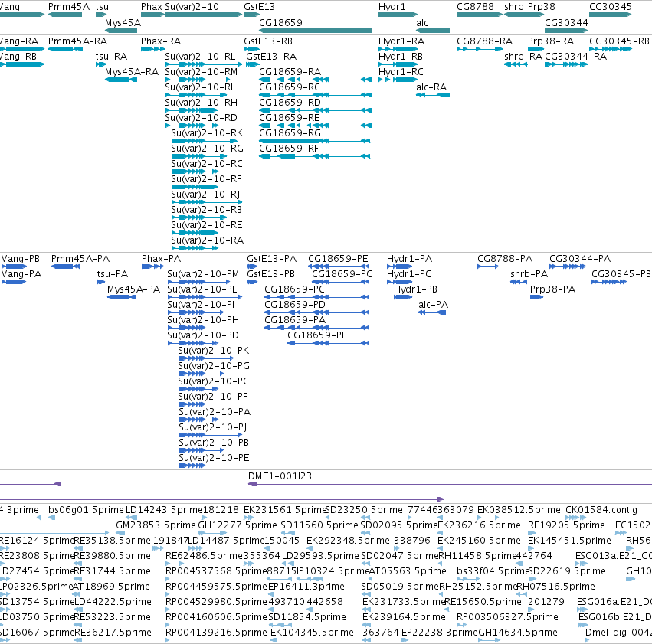652x644 pixels.
Task: Select the Phax-PA protein label
Action: [x=162, y=259]
